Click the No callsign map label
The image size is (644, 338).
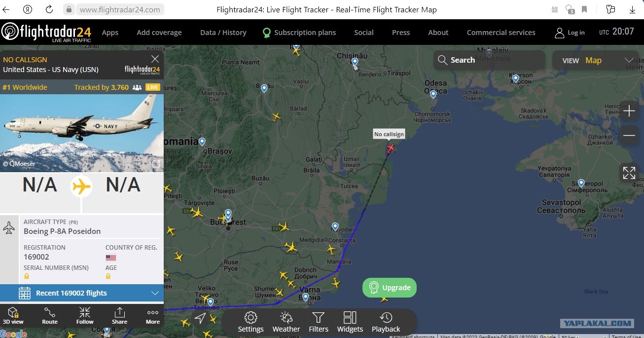click(x=389, y=134)
